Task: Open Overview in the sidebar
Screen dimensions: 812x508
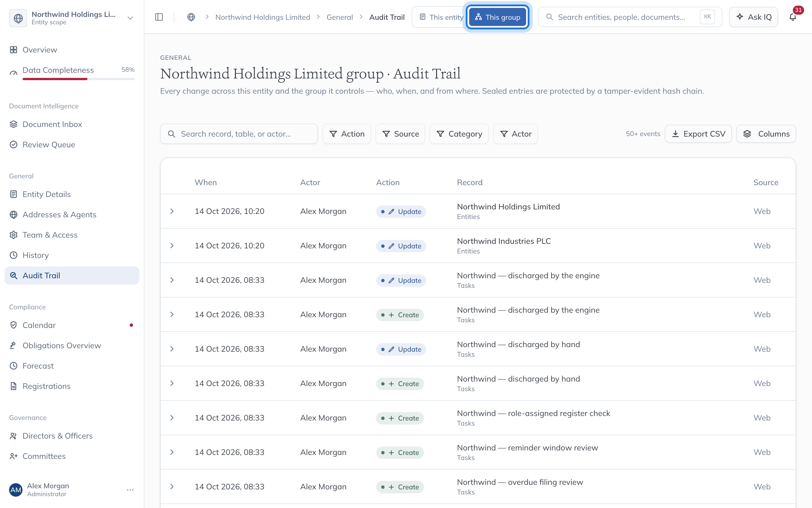Action: [72, 50]
